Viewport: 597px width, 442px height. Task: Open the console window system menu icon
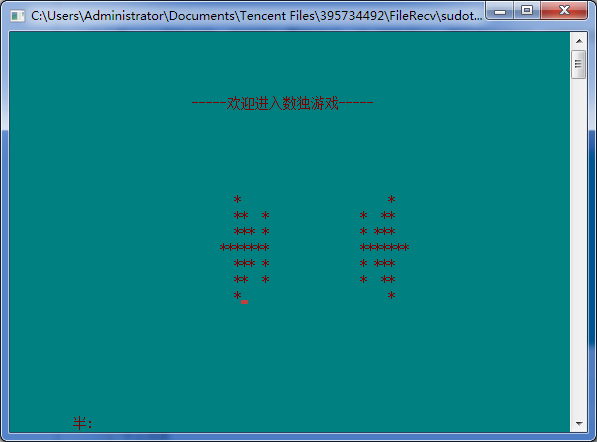tap(17, 16)
